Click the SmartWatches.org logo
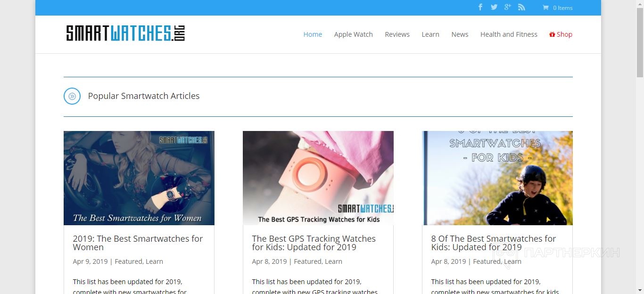 pos(125,33)
